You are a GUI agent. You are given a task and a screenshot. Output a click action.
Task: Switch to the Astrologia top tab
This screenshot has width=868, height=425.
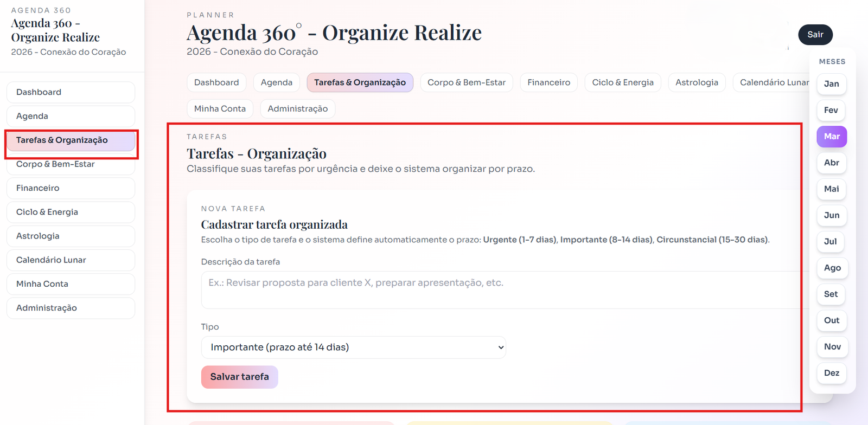[697, 82]
